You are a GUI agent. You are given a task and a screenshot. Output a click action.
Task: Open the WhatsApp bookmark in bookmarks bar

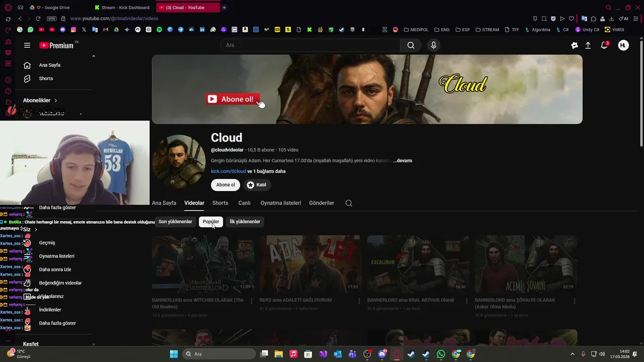(30, 30)
